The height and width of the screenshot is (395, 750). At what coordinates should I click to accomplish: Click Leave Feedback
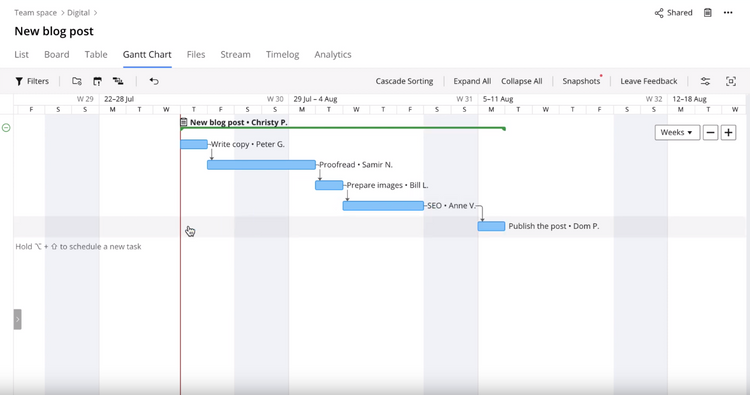649,81
